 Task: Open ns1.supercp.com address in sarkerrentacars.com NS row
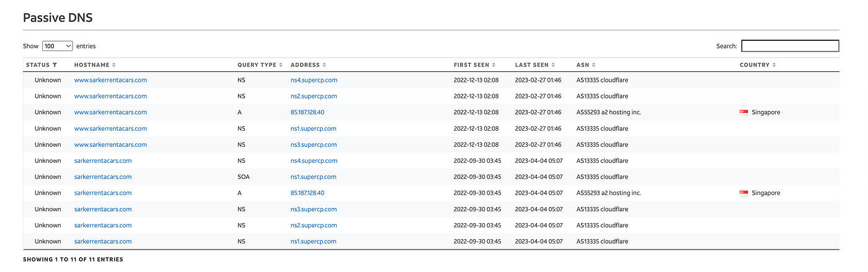314,241
